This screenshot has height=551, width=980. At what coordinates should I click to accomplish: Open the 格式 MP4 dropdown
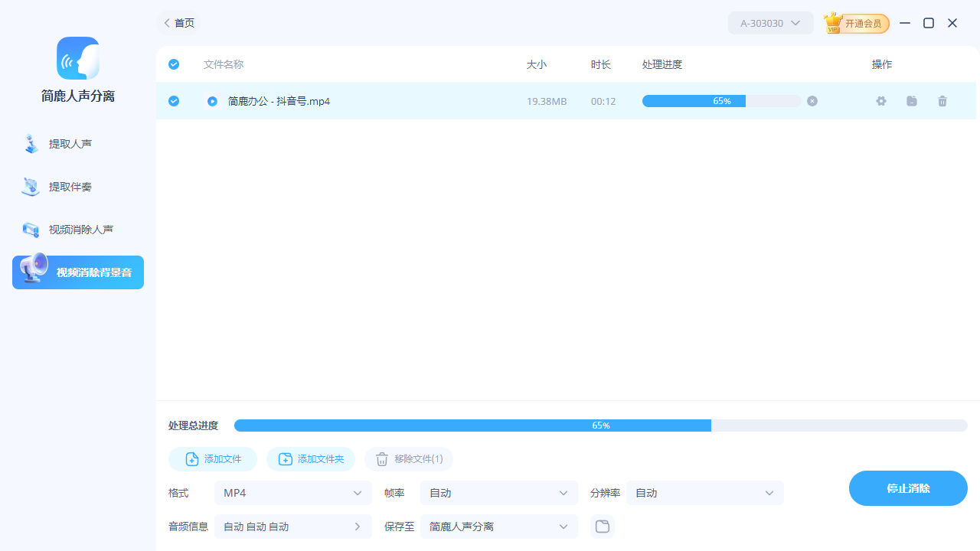point(293,493)
